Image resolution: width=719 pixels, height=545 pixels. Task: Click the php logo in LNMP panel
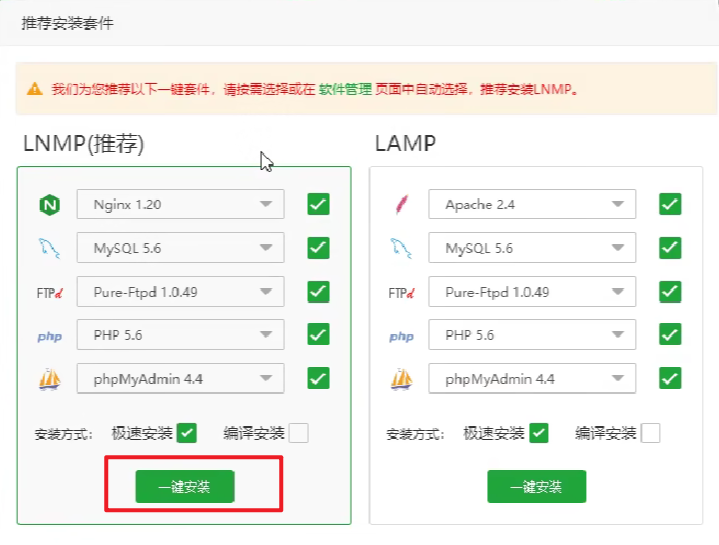(x=50, y=336)
